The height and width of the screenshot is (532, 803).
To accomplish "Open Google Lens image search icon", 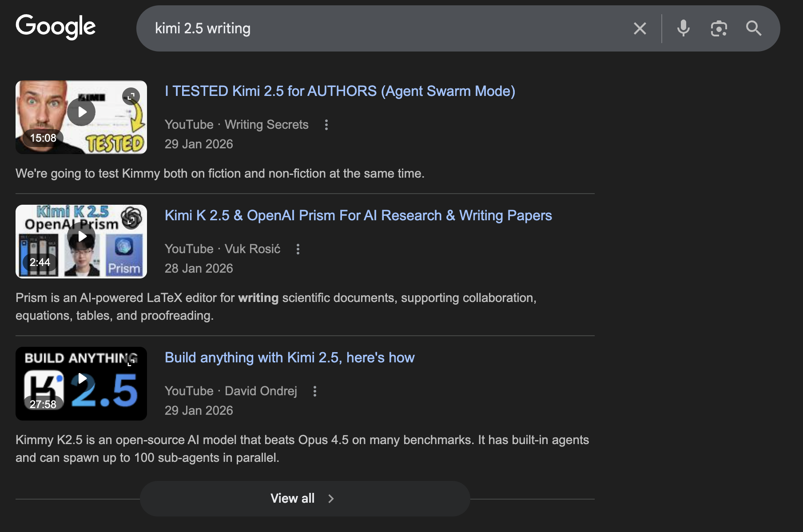I will (x=719, y=28).
